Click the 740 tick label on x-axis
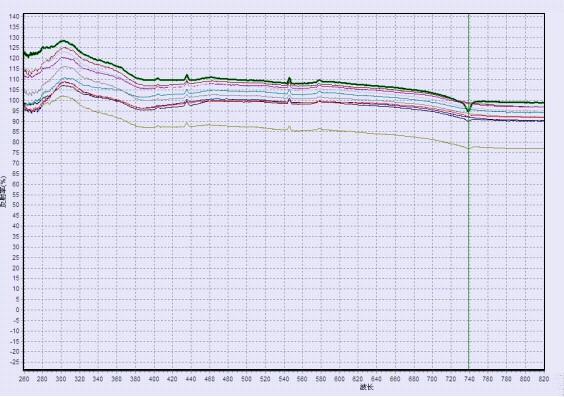The width and height of the screenshot is (564, 397). click(x=469, y=379)
